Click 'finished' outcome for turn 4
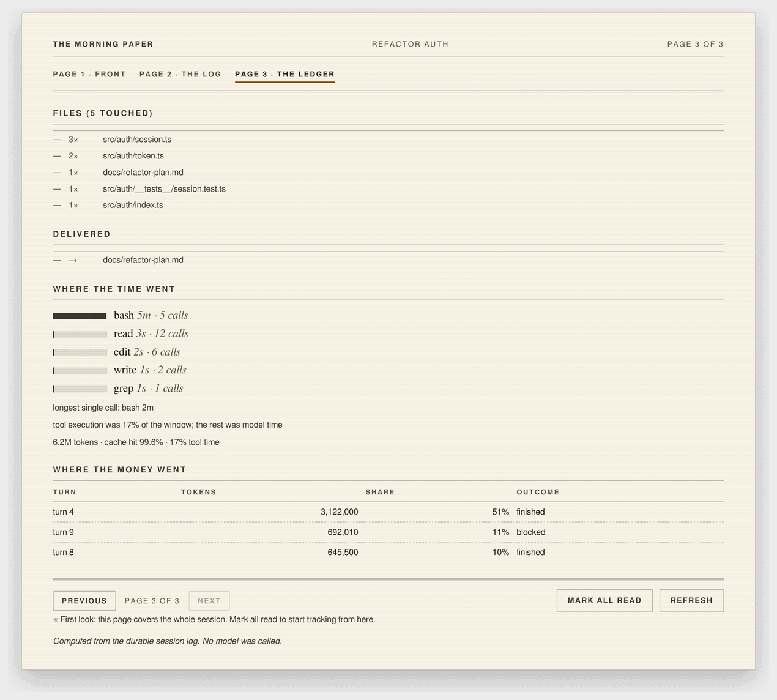777x700 pixels. 530,512
